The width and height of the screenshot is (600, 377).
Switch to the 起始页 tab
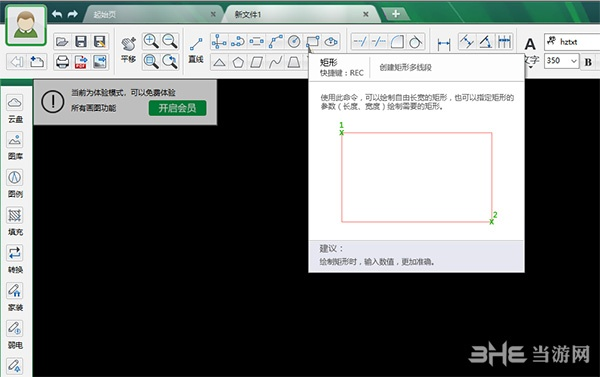click(105, 15)
